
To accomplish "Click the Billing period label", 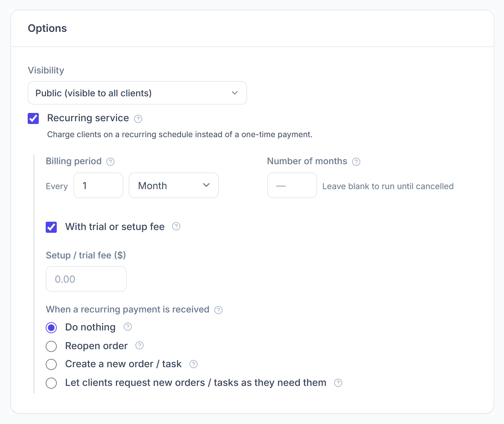I will pyautogui.click(x=74, y=161).
